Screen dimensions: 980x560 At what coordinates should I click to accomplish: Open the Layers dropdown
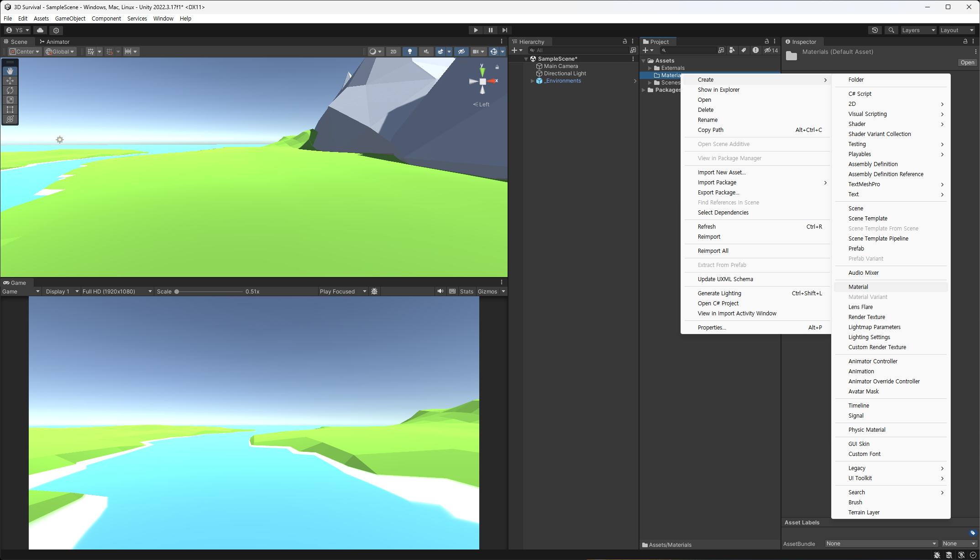tap(918, 30)
